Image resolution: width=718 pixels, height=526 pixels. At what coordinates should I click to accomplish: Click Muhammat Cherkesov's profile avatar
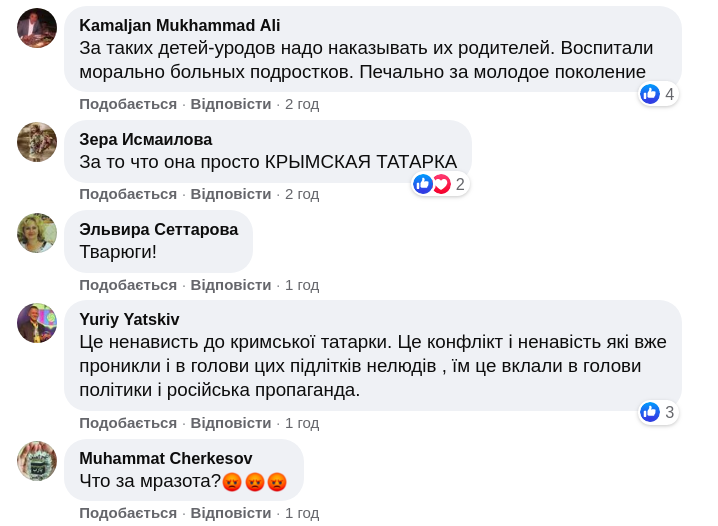pos(37,461)
